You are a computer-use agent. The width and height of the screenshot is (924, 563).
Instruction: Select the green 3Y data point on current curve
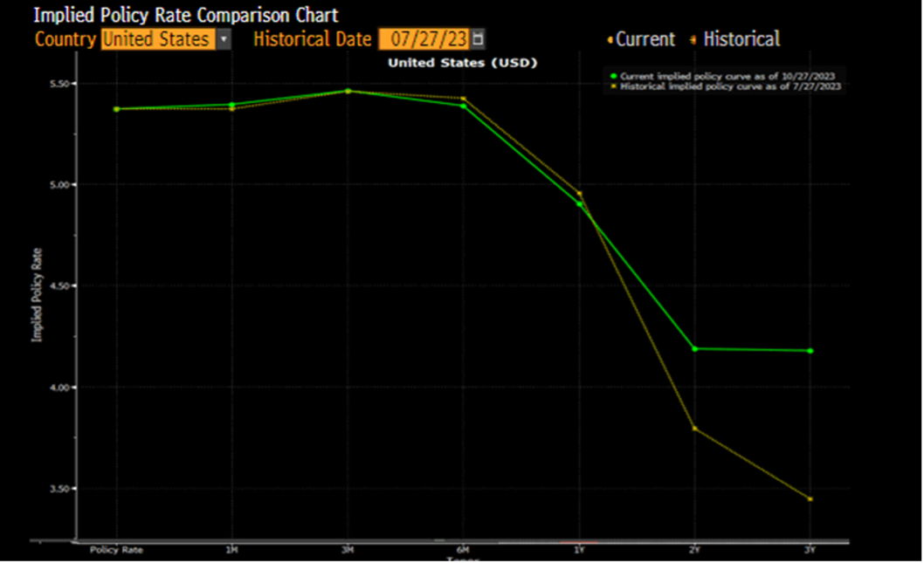[x=810, y=351]
